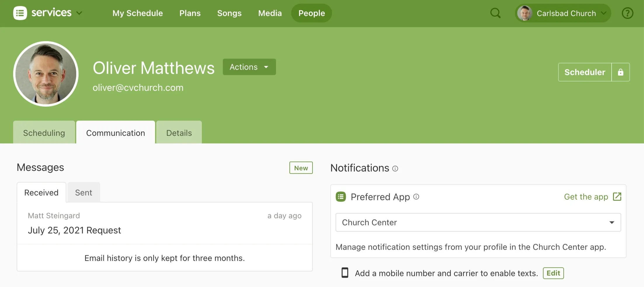This screenshot has height=287, width=644.
Task: Click the help question mark icon
Action: point(627,13)
